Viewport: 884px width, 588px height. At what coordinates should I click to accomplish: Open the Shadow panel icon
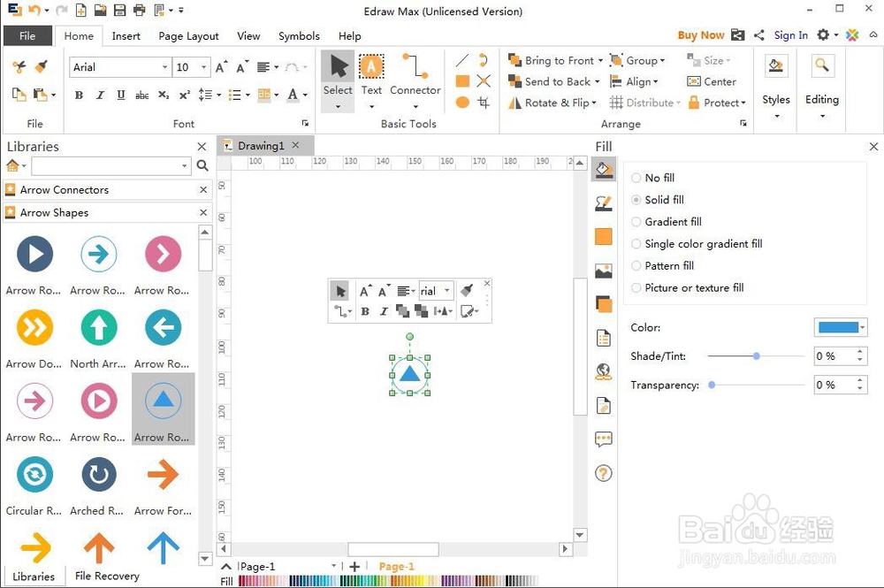coord(603,304)
